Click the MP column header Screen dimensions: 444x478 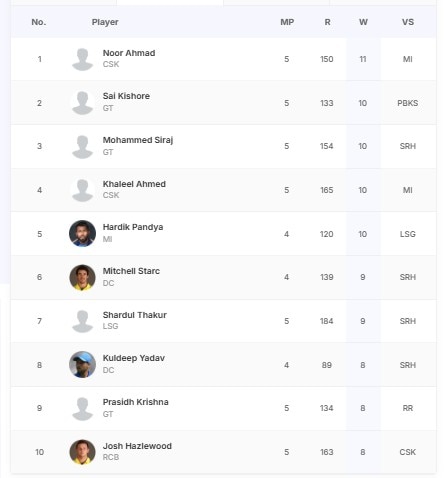pyautogui.click(x=287, y=22)
